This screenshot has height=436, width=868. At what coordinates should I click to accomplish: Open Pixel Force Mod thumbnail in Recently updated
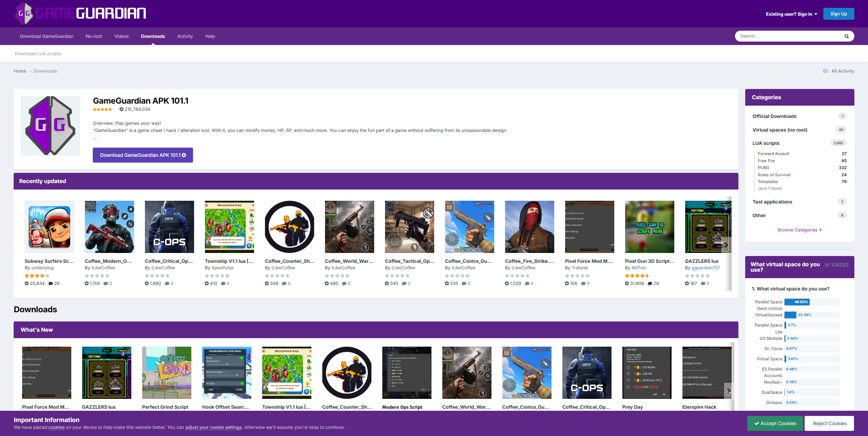(590, 227)
